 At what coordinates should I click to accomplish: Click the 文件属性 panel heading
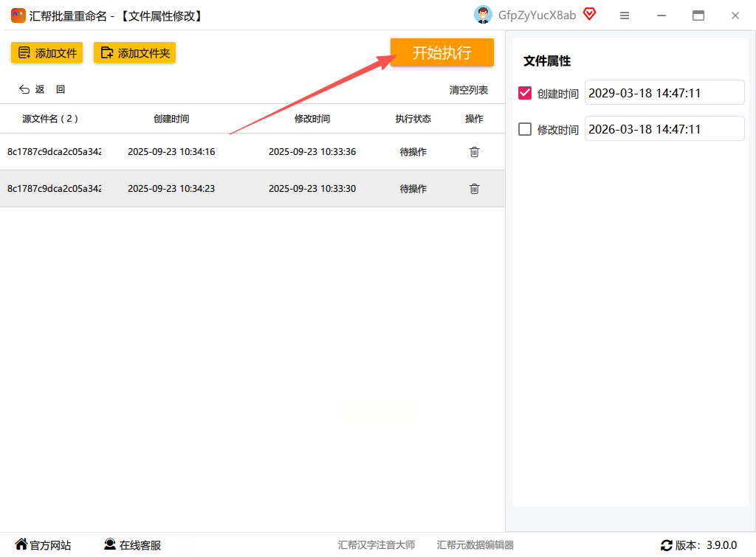547,61
